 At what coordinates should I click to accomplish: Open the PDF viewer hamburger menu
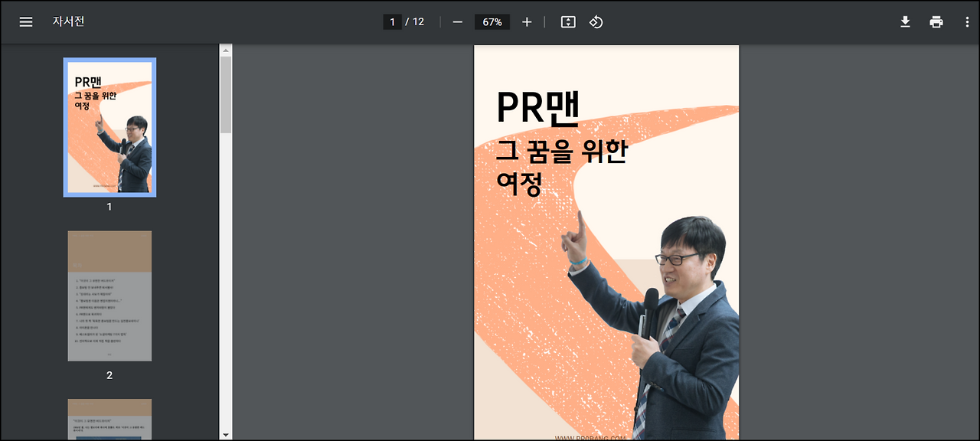[25, 21]
